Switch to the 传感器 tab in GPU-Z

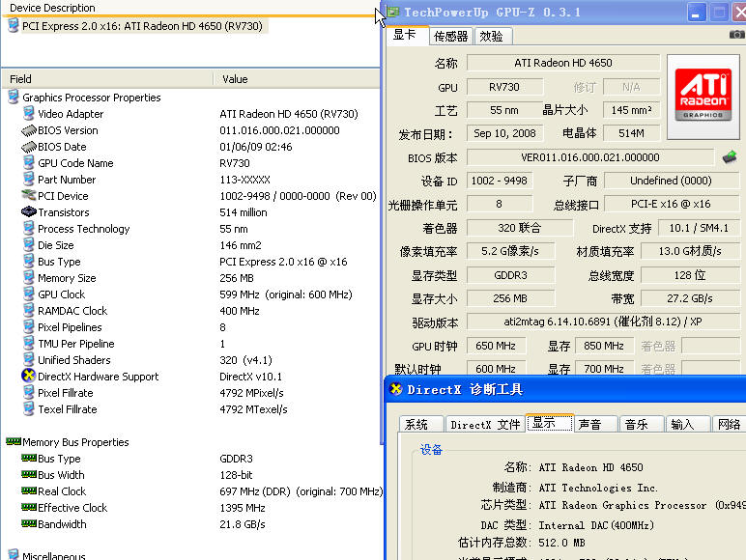(450, 36)
